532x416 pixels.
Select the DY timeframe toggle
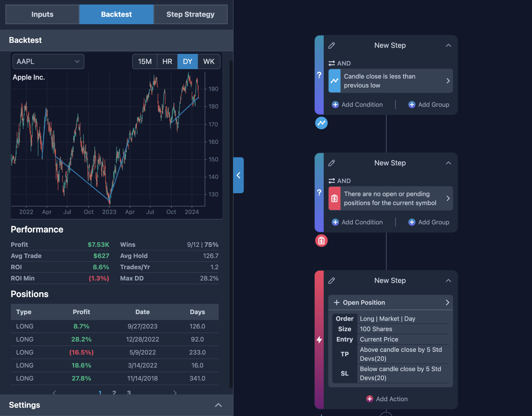tap(188, 61)
